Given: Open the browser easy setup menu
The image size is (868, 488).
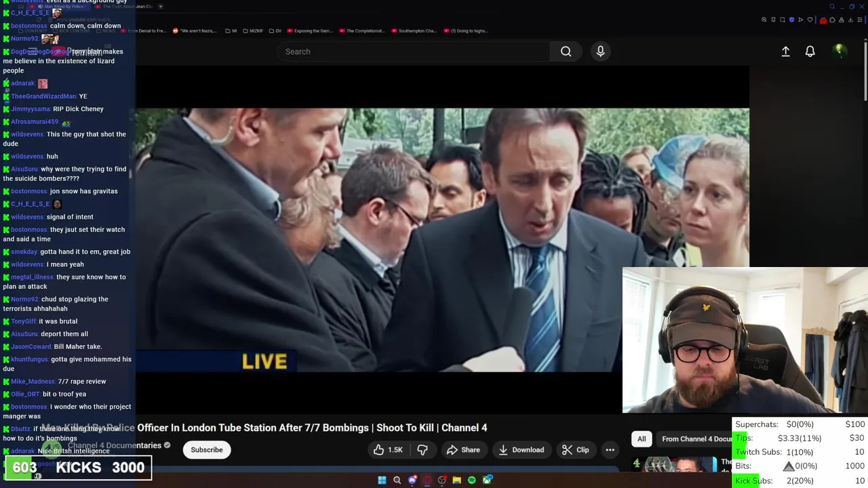Looking at the screenshot, I should tap(860, 20).
